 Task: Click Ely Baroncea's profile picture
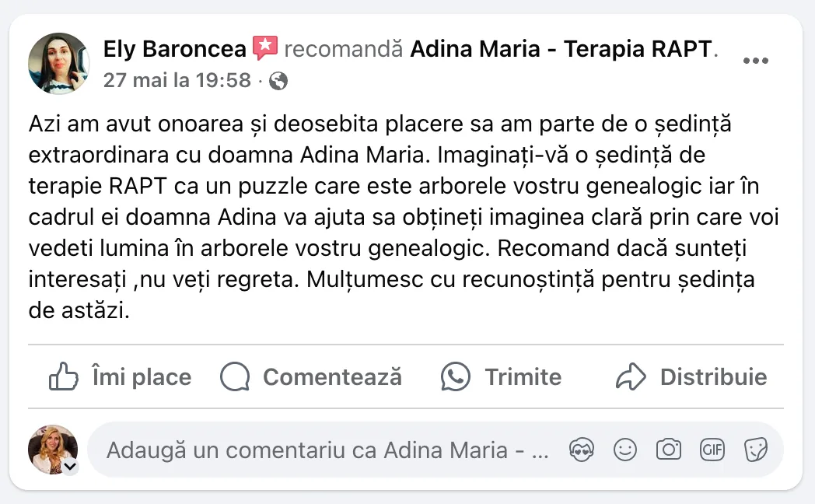(x=58, y=64)
